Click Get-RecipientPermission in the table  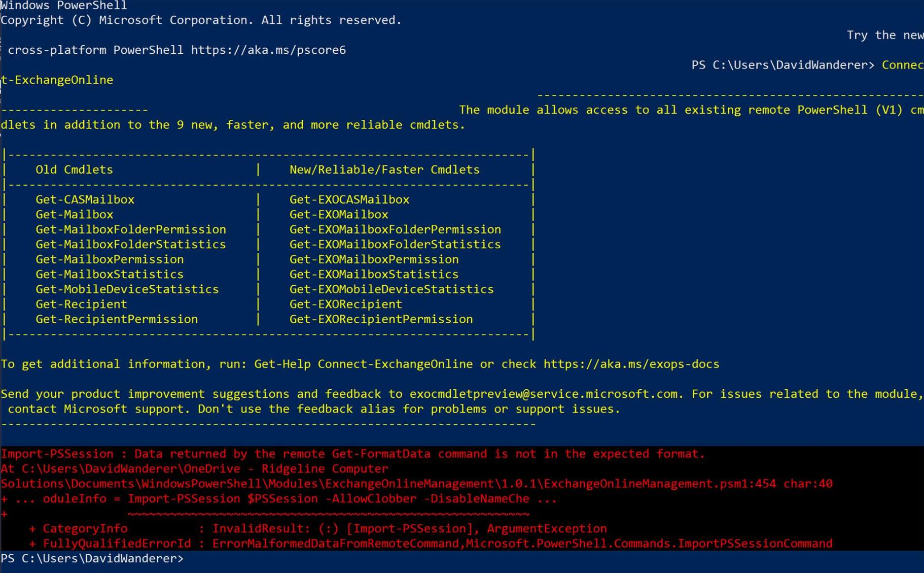[x=117, y=319]
